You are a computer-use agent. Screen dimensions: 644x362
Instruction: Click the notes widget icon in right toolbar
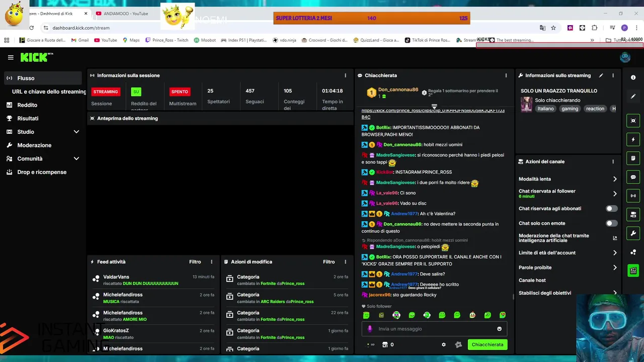coord(633,158)
